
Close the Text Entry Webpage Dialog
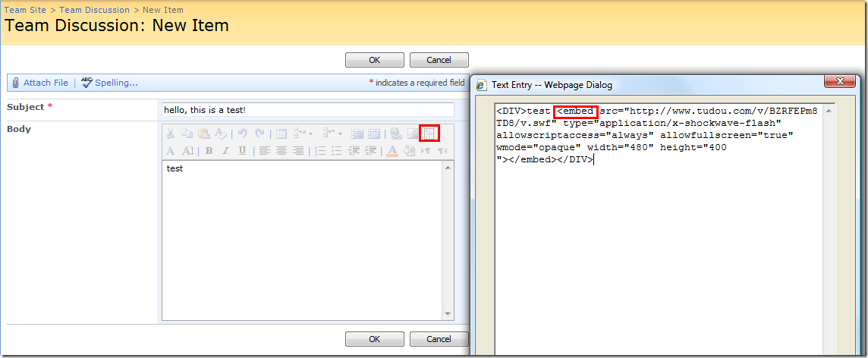pyautogui.click(x=840, y=82)
